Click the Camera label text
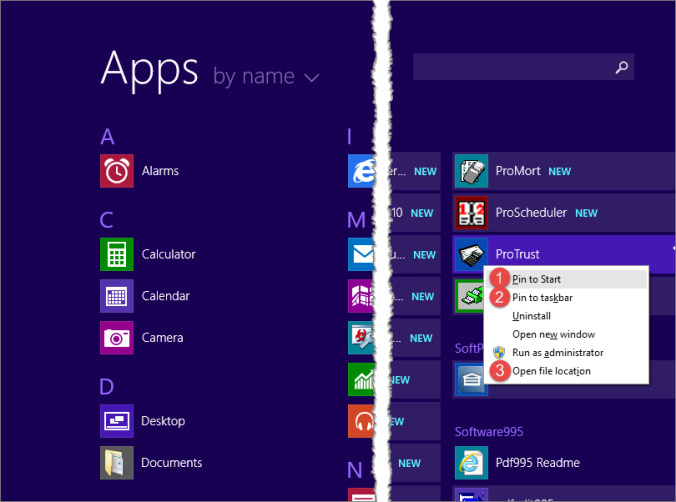This screenshot has width=676, height=502. point(163,338)
